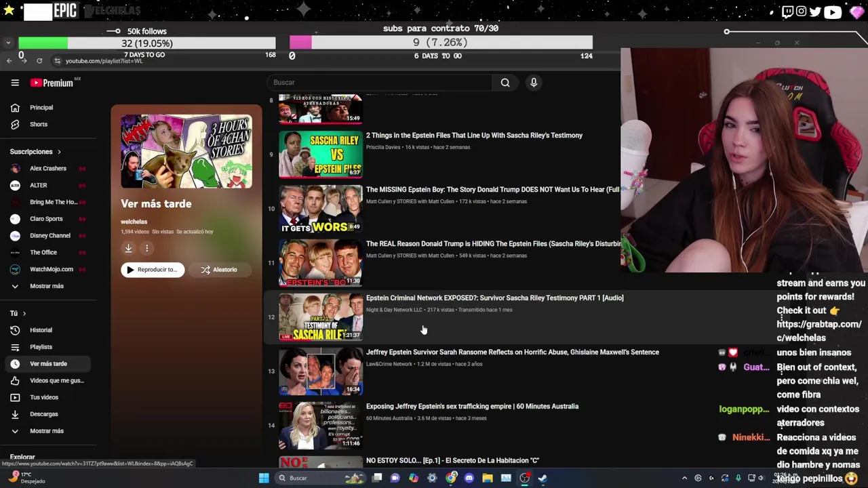This screenshot has width=868, height=488.
Task: Open the browser tab list chevron
Action: coord(8,43)
